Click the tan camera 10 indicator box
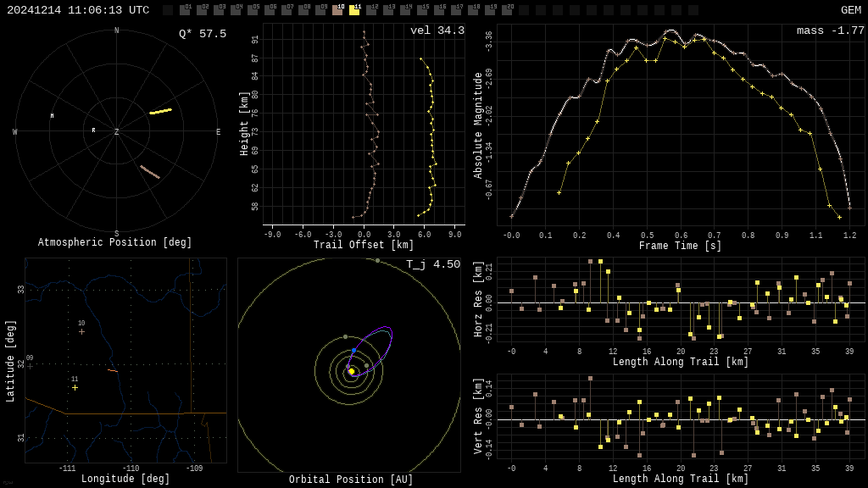 click(337, 10)
